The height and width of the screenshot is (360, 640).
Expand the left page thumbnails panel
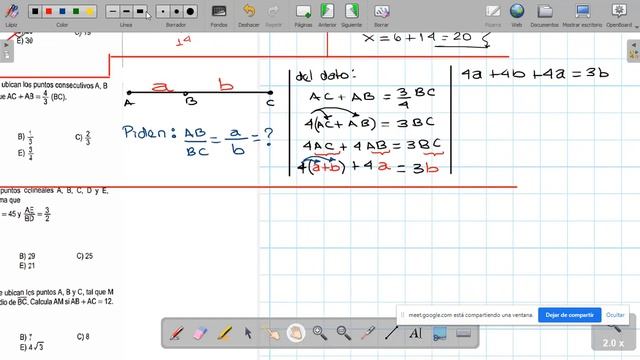click(6, 51)
